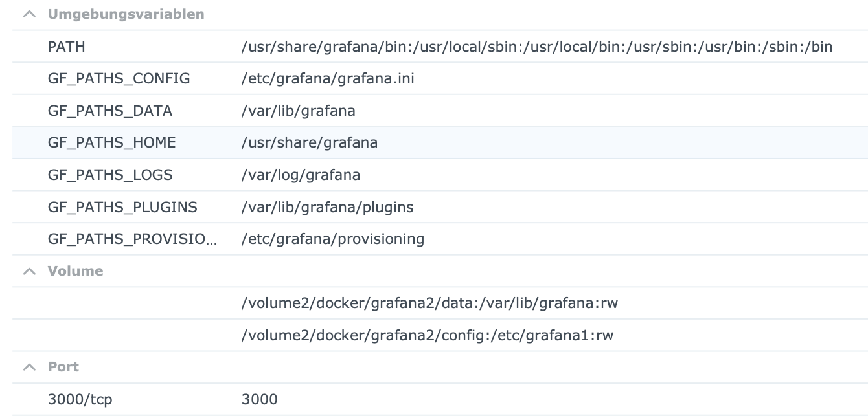The image size is (868, 418).
Task: Click the /etc/grafana/grafana.ini value
Action: point(327,79)
